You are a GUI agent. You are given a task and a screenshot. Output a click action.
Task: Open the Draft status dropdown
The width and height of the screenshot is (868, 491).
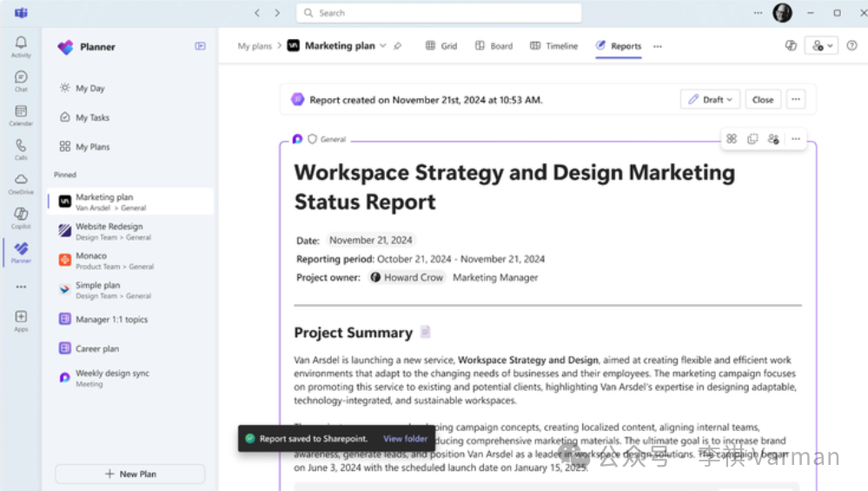710,100
